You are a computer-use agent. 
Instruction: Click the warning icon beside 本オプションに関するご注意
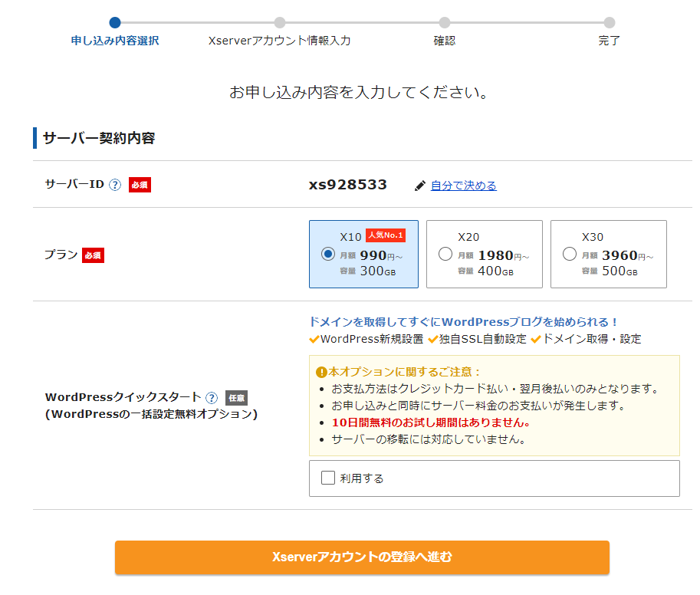[x=321, y=372]
